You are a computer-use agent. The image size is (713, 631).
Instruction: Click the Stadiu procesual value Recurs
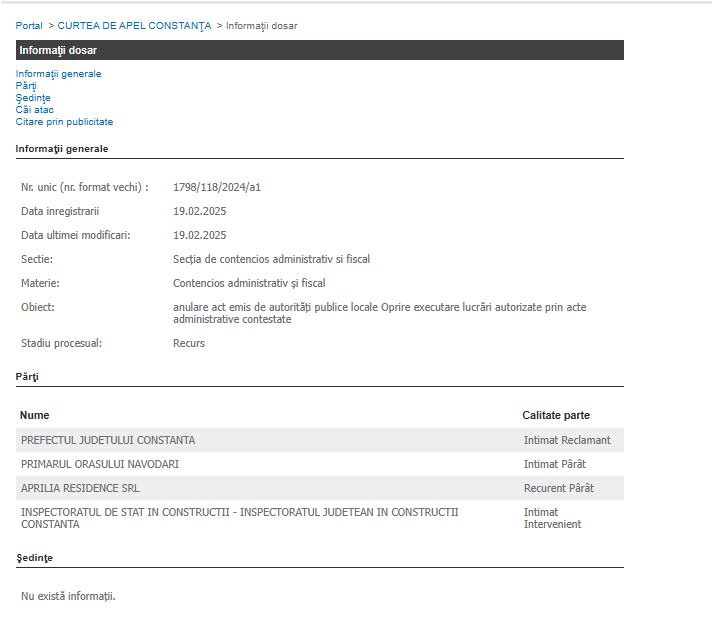click(189, 343)
